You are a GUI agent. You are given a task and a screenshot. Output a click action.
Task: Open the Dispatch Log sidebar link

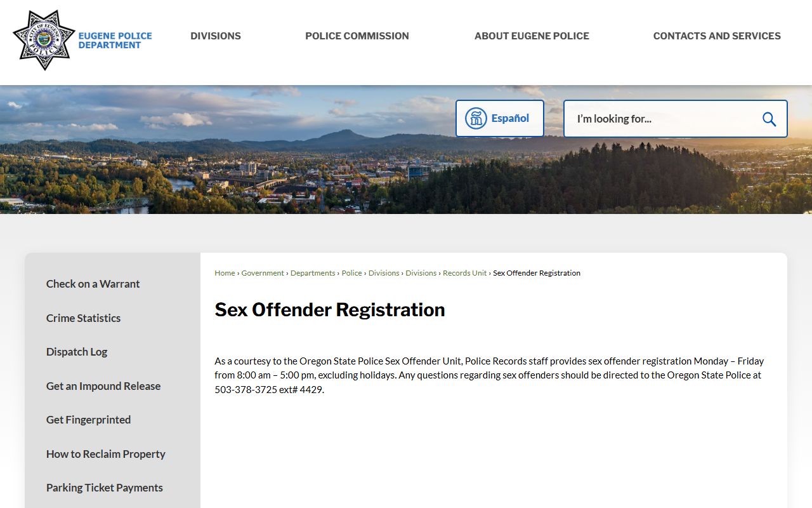(x=77, y=352)
